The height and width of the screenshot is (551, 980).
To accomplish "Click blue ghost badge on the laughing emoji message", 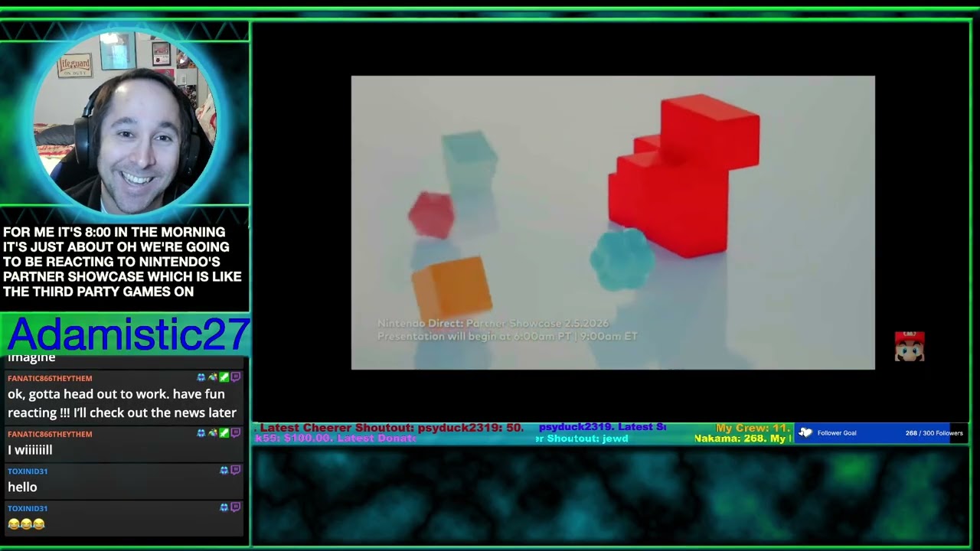I will coord(224,507).
